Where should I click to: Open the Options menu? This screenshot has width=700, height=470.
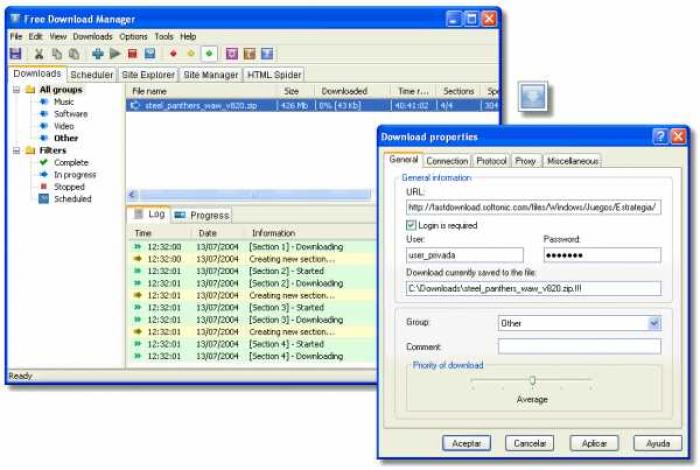point(133,37)
